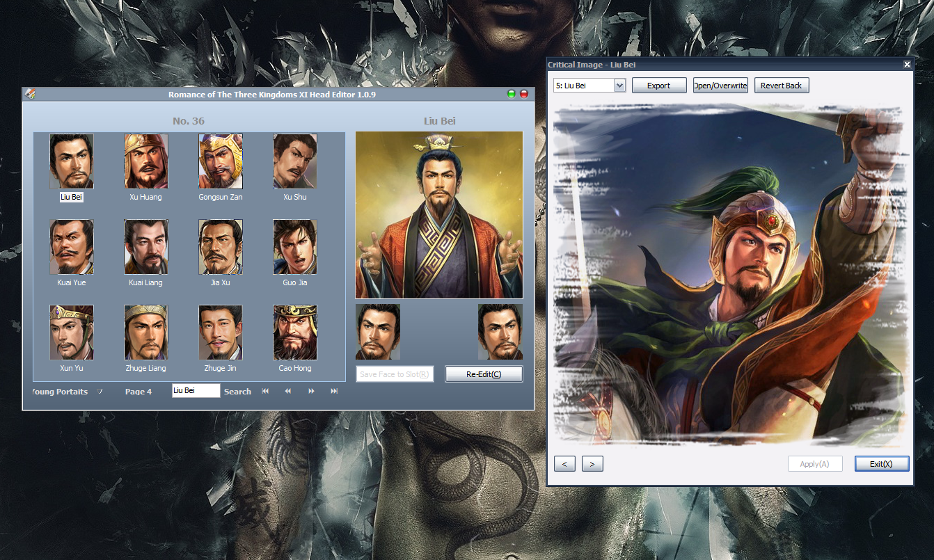Select the Guo Jia portrait
The height and width of the screenshot is (560, 934).
(x=295, y=247)
